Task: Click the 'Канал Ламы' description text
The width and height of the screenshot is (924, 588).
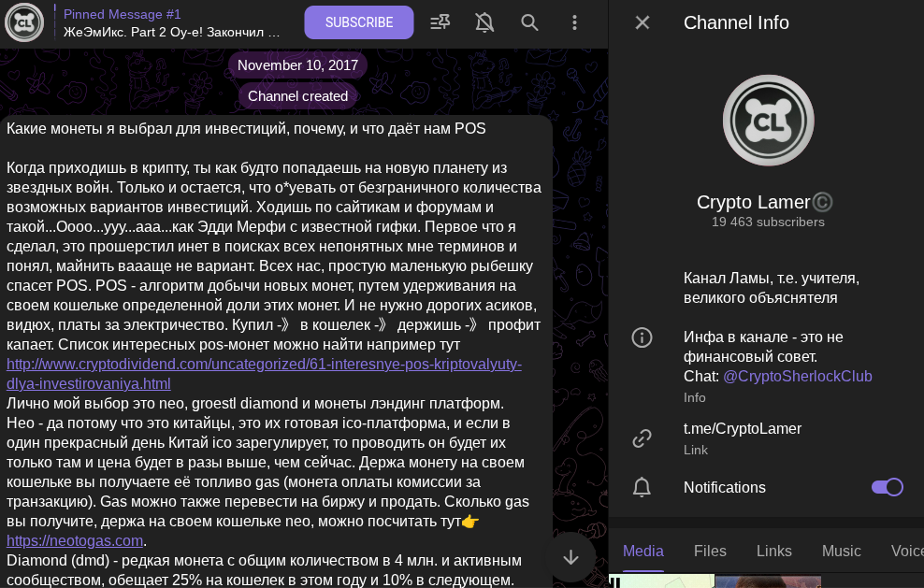Action: coord(772,288)
